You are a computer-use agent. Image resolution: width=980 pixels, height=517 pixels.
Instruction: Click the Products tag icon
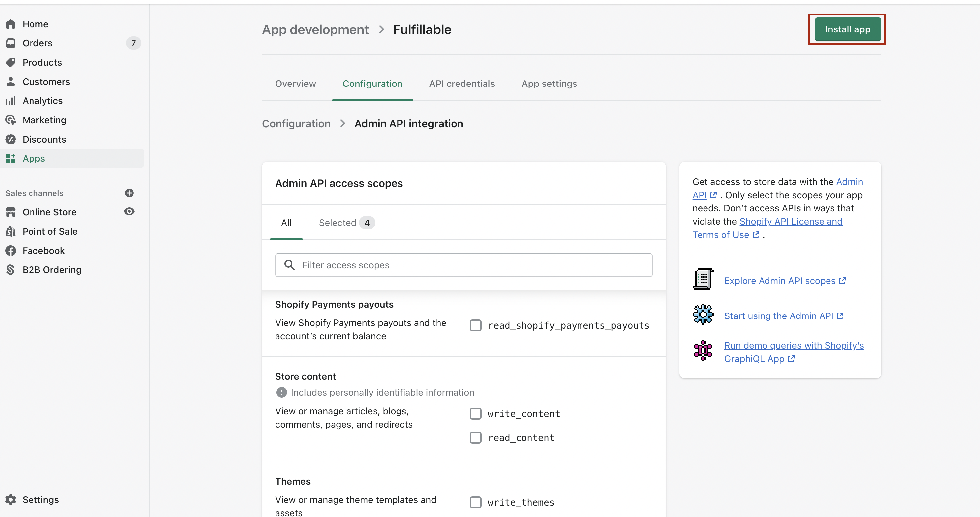(x=11, y=62)
